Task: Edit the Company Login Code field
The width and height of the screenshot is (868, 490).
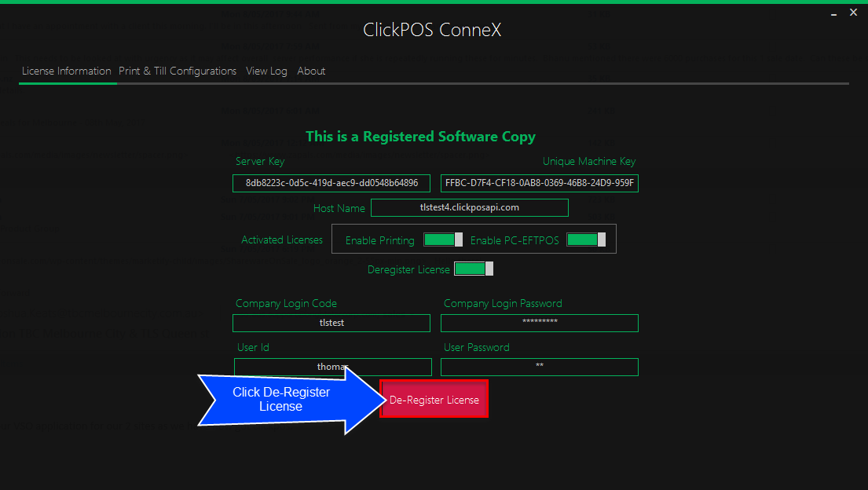Action: pyautogui.click(x=331, y=323)
